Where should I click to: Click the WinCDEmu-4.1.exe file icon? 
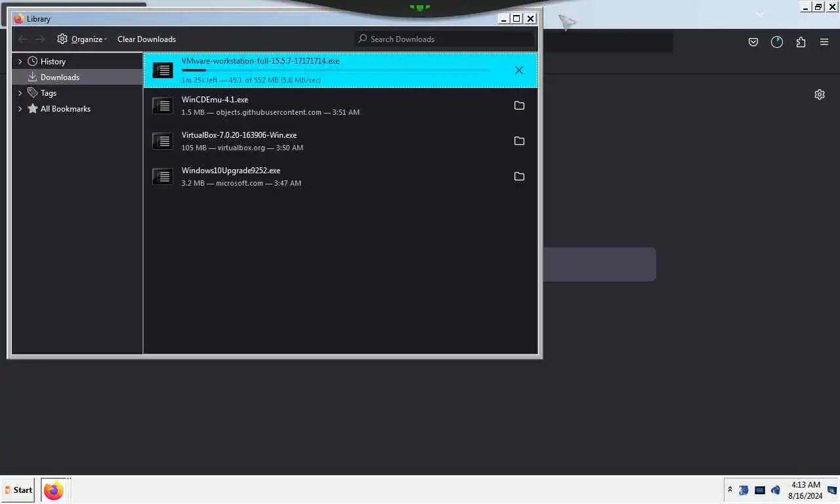pyautogui.click(x=163, y=106)
